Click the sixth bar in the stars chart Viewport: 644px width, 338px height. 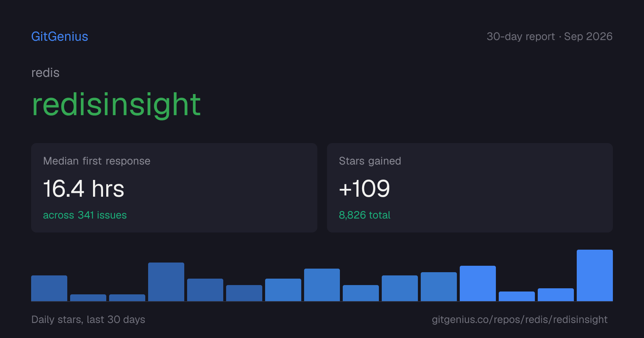pos(244,293)
